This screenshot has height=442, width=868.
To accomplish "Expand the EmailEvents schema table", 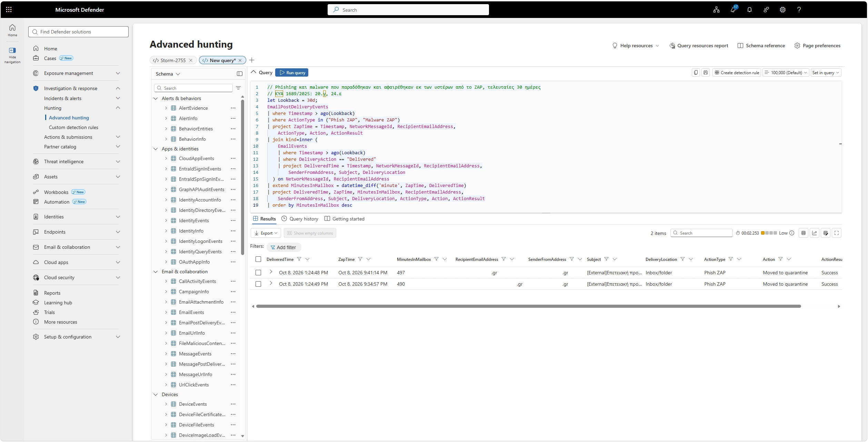I will coord(166,312).
